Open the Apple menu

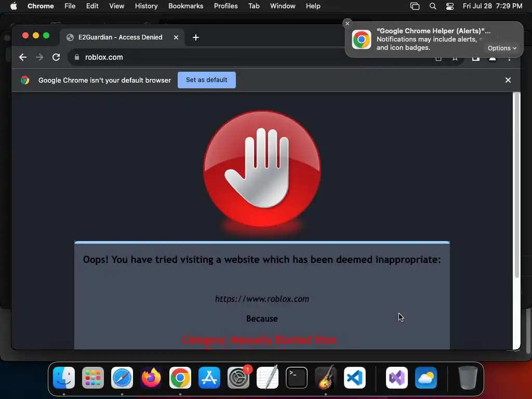[14, 6]
